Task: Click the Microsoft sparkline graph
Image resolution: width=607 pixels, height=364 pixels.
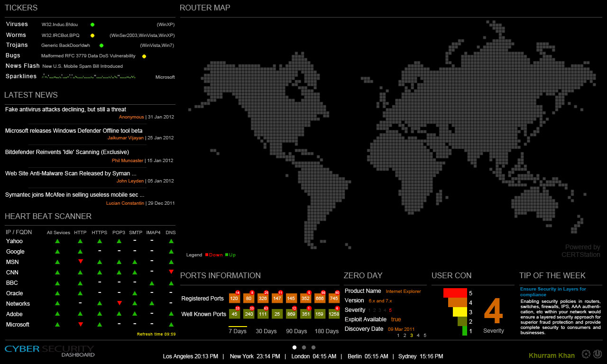Action: [x=88, y=77]
